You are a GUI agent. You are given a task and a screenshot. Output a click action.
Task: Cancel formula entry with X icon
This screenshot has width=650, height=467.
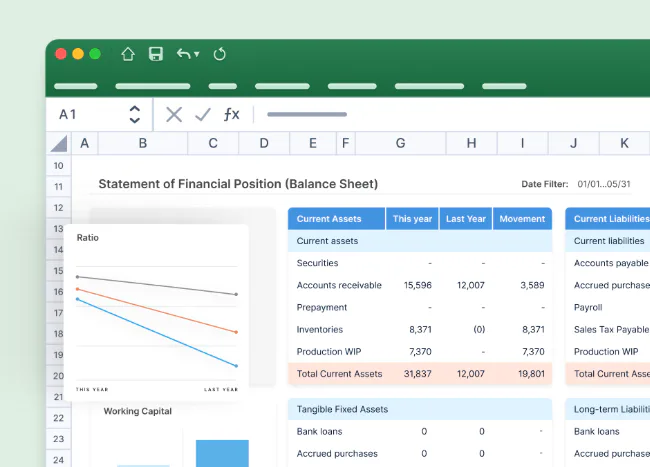coord(174,114)
